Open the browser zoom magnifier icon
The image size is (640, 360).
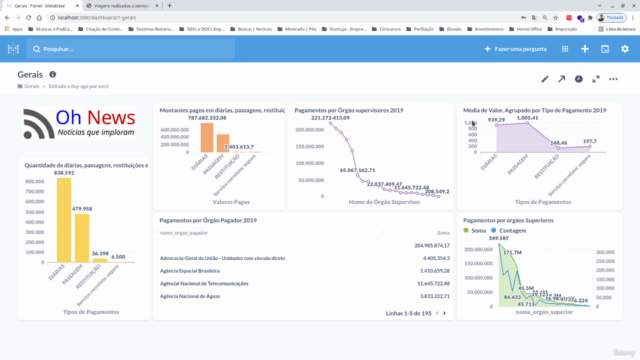(x=545, y=18)
